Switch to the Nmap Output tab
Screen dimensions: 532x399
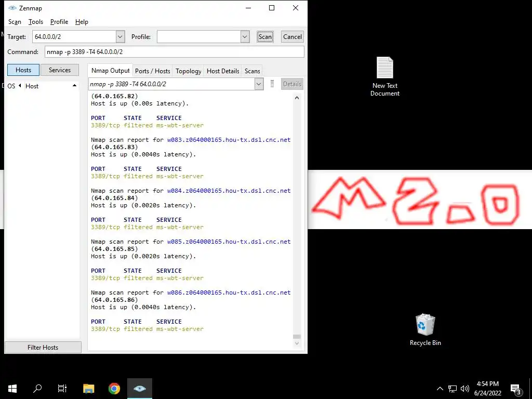click(x=110, y=71)
